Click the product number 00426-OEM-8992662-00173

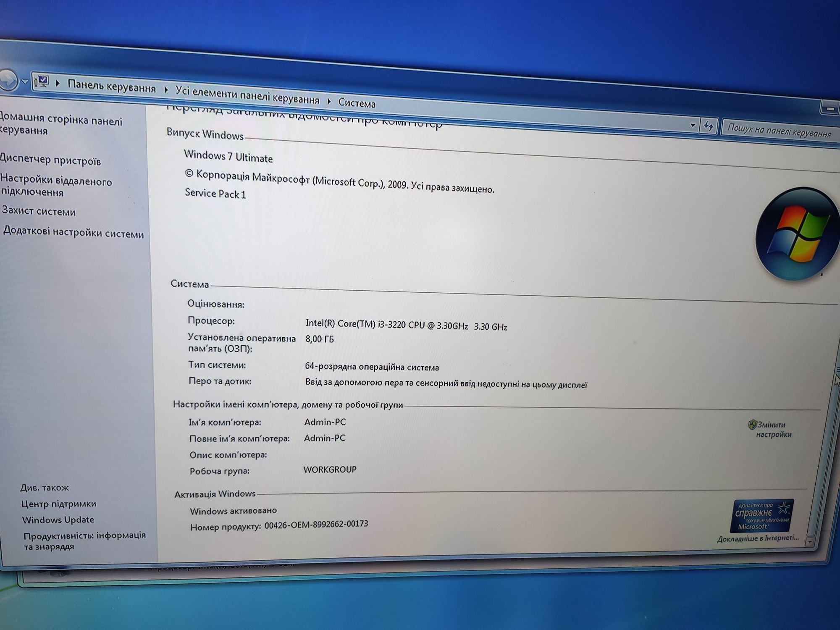point(316,525)
